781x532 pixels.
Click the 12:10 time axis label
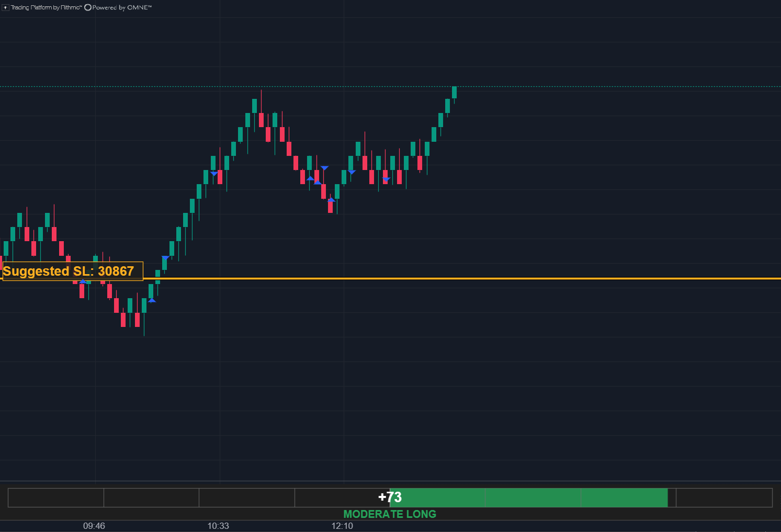pos(342,526)
